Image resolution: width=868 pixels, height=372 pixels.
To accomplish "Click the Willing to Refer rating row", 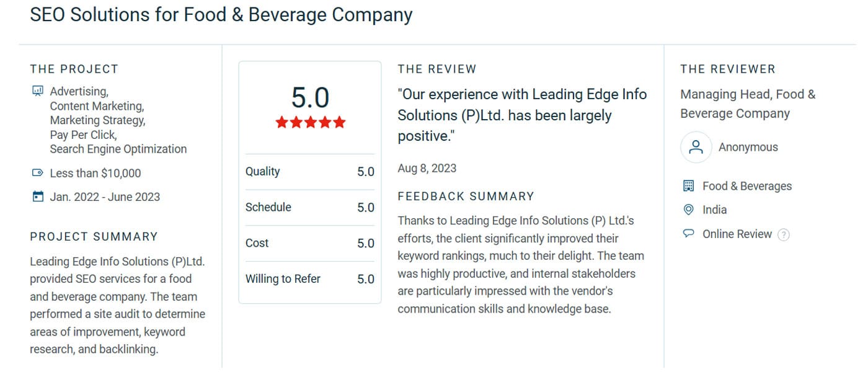I will [309, 278].
